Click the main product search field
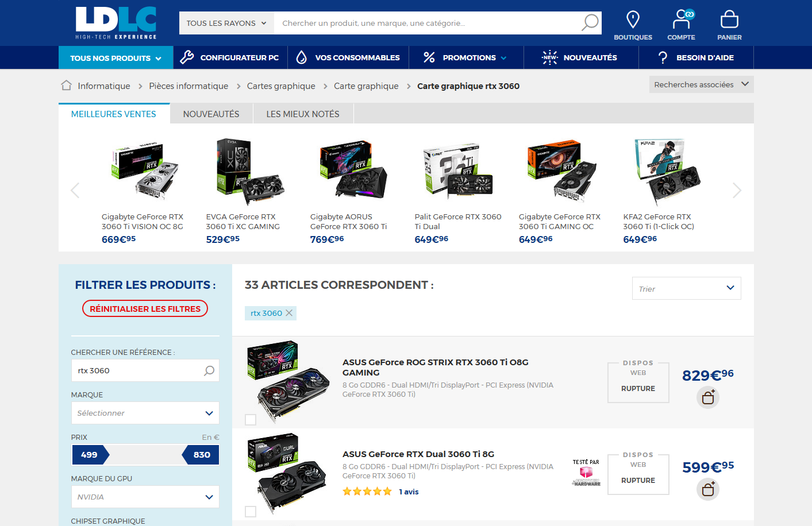 [x=428, y=23]
